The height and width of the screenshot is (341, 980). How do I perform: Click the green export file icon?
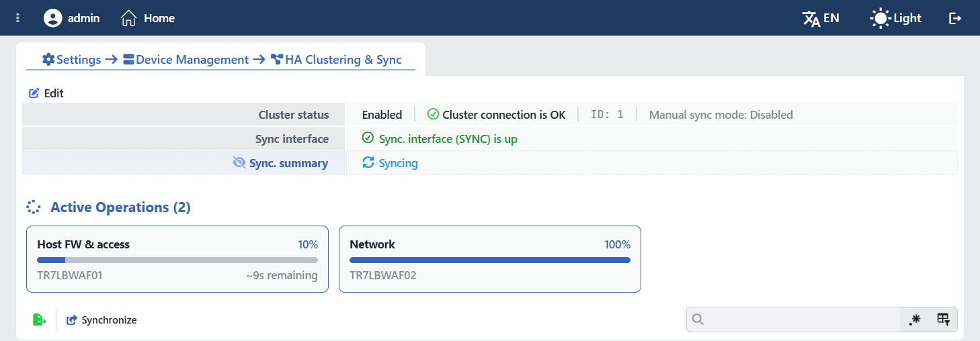[x=39, y=320]
